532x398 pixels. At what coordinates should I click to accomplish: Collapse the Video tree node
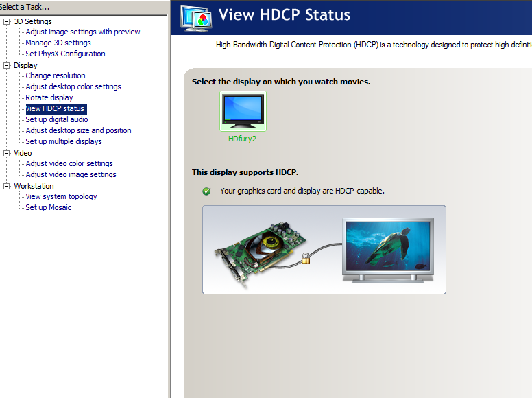click(x=7, y=153)
